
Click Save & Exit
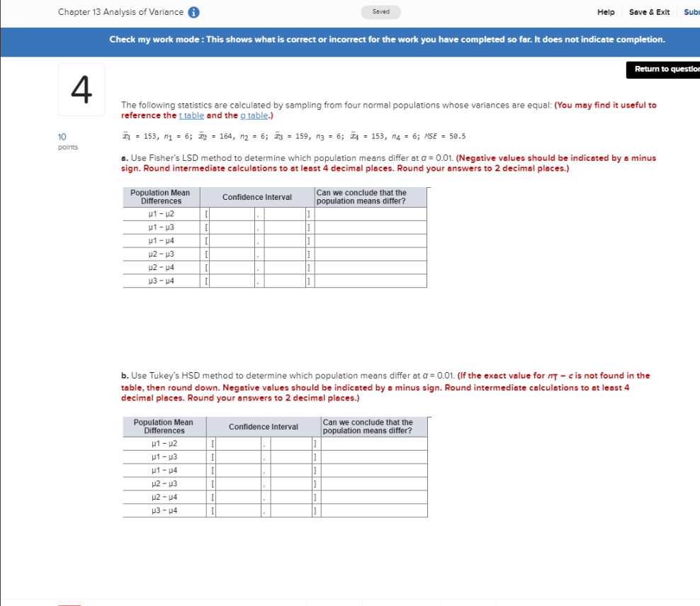tap(649, 13)
